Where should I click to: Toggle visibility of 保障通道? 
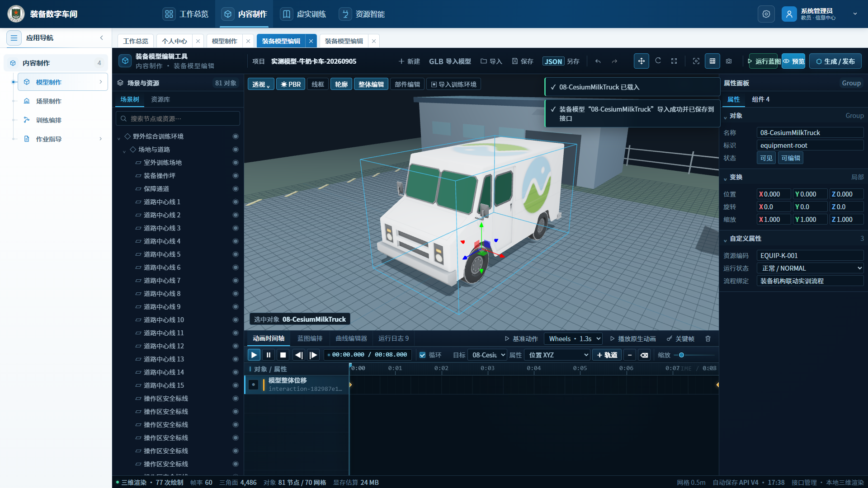(x=236, y=189)
